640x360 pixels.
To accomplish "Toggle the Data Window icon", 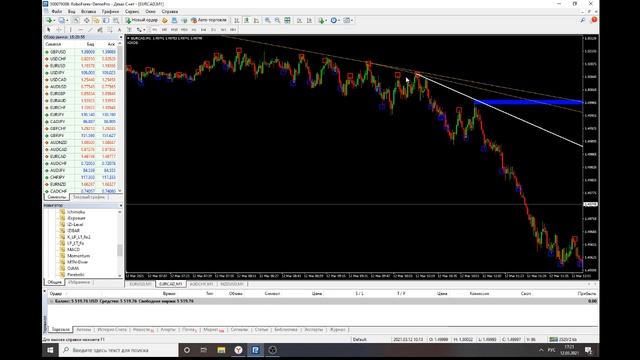I will 87,20.
